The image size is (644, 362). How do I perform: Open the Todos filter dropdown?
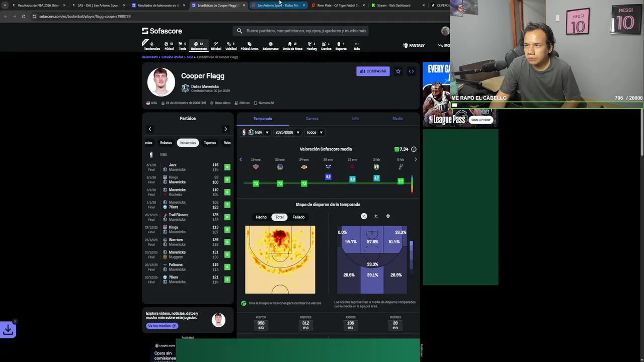point(314,132)
